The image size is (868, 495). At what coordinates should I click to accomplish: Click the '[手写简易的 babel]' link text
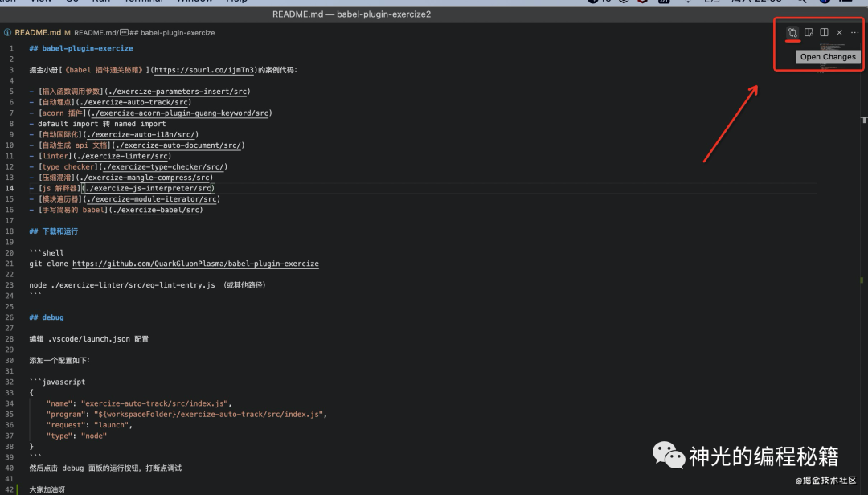click(x=73, y=210)
